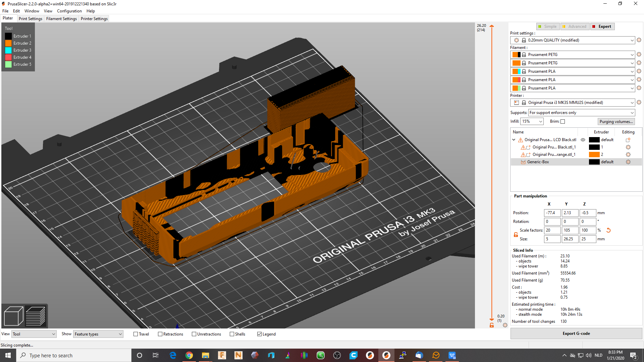644x362 pixels.
Task: Switch to sliced layers preview icon
Action: [x=35, y=315]
